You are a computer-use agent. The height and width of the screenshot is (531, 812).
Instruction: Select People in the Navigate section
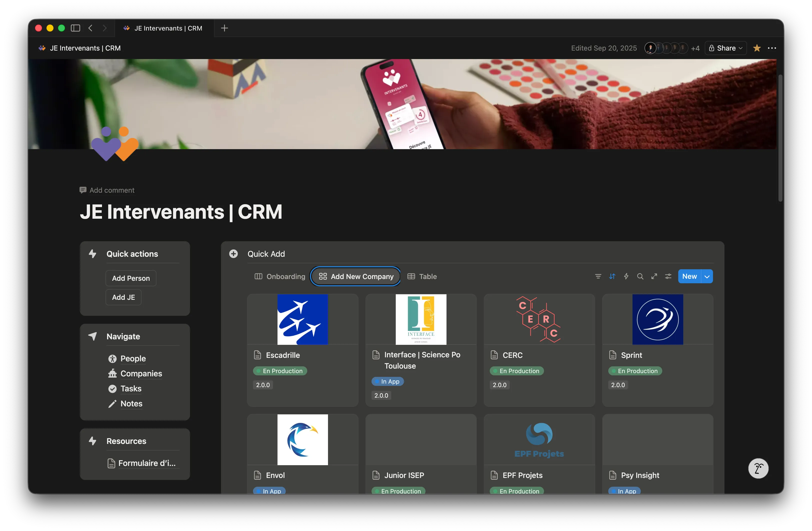[133, 359]
